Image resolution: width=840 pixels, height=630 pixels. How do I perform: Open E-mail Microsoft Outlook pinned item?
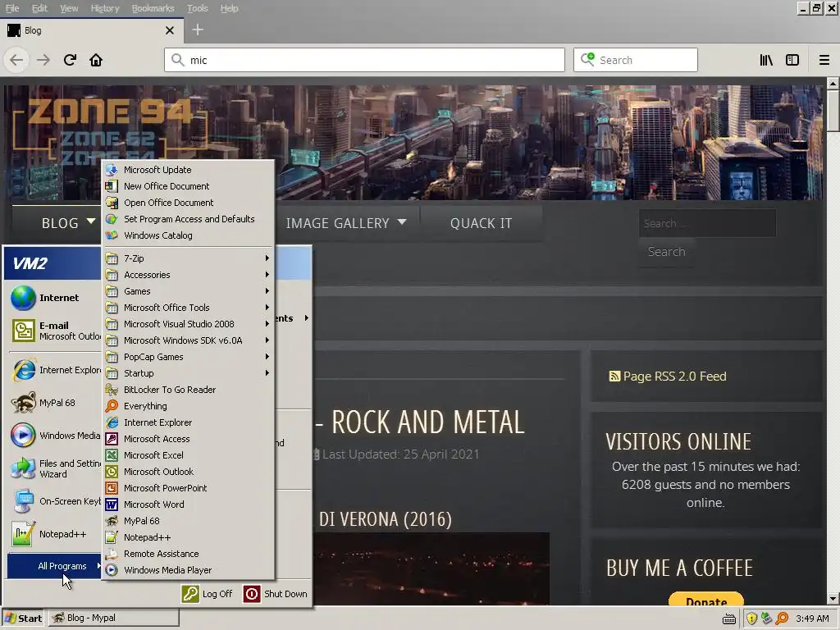point(55,331)
